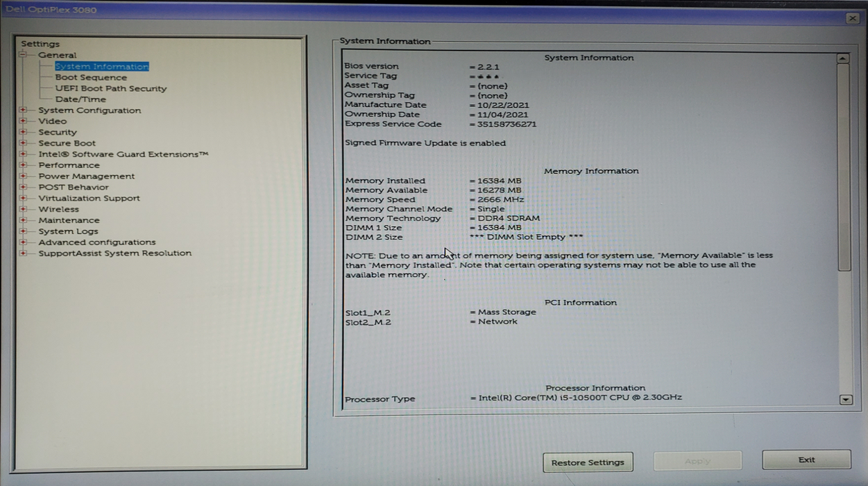Expand the Advanced configurations node
The height and width of the screenshot is (486, 868).
23,242
